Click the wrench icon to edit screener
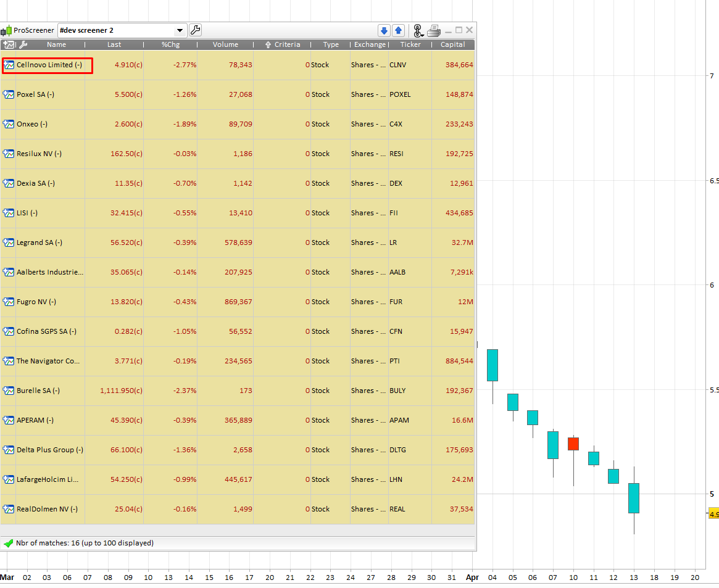Screen dimensions: 719x588 coord(196,30)
